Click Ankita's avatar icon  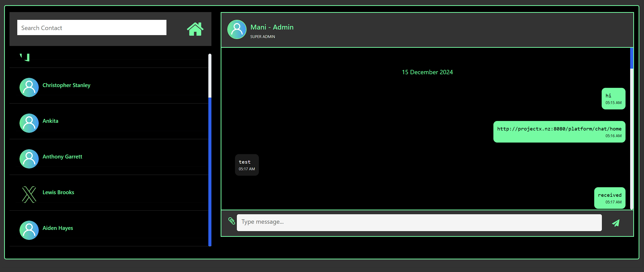coord(29,123)
